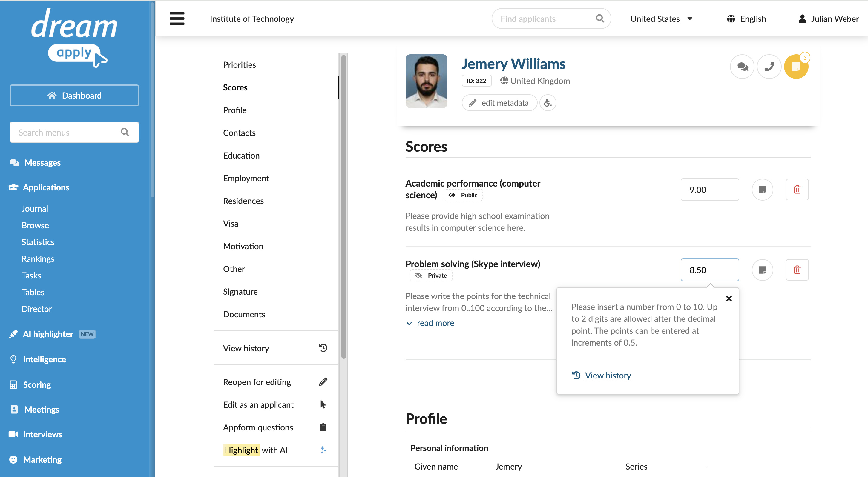Click the section menu vertical scrollbar
Screen dimensions: 868x477
(343, 206)
